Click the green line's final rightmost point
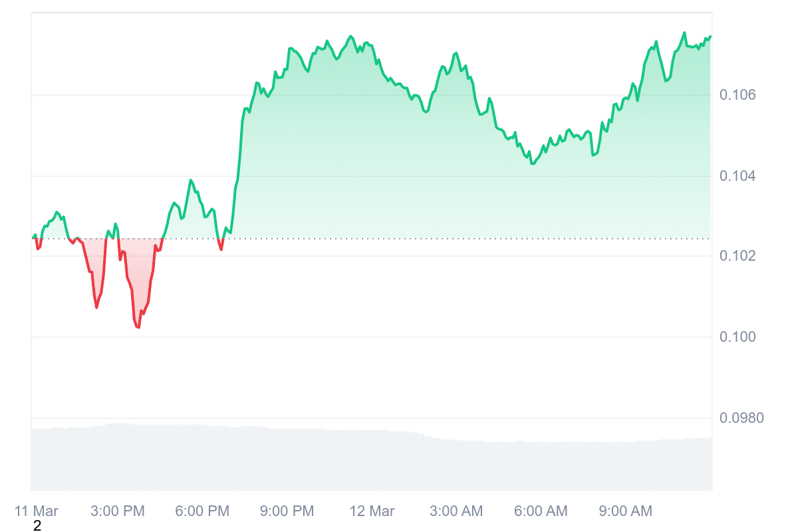Image resolution: width=798 pixels, height=532 pixels. [710, 37]
